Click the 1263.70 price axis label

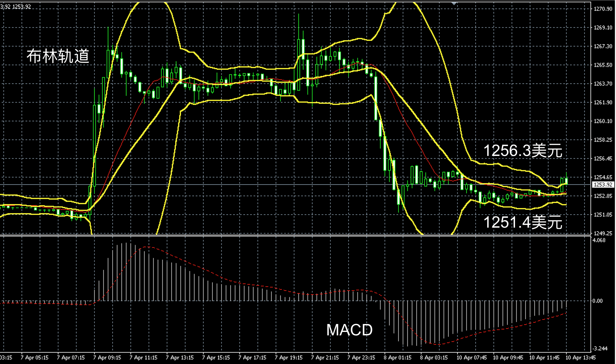tap(603, 84)
